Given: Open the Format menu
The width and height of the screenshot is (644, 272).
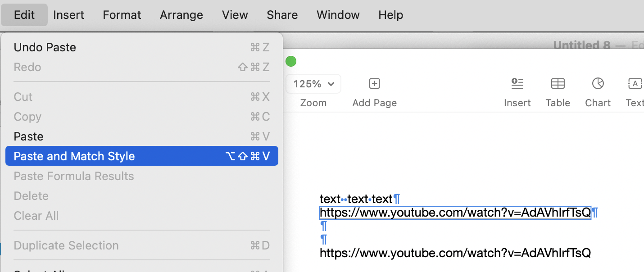Looking at the screenshot, I should [x=122, y=14].
